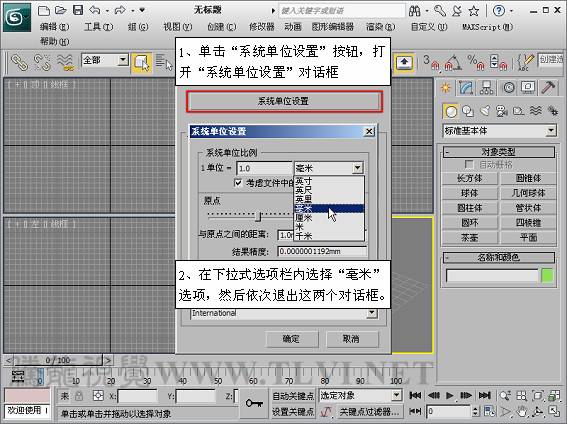Viewport: 567px width, 424px height.
Task: Choose 厘米 from the unit list
Action: click(329, 218)
